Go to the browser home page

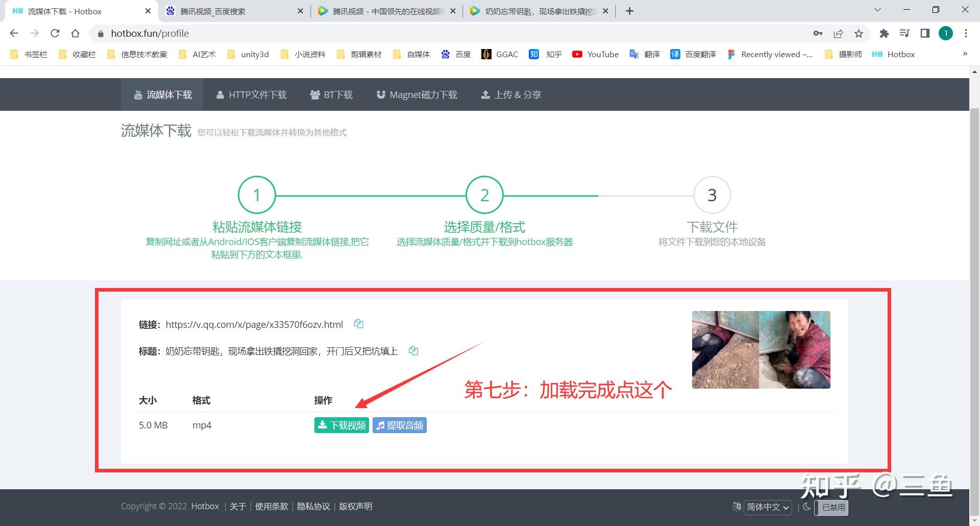(x=75, y=34)
